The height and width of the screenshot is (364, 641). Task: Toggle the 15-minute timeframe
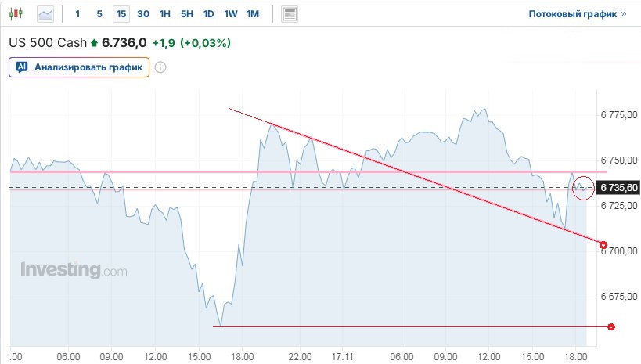tap(121, 14)
